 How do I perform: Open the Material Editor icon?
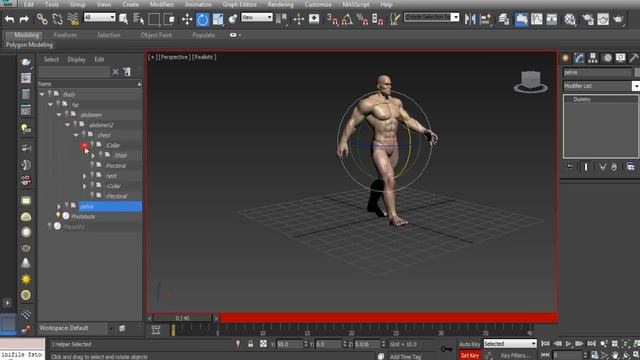tap(570, 19)
